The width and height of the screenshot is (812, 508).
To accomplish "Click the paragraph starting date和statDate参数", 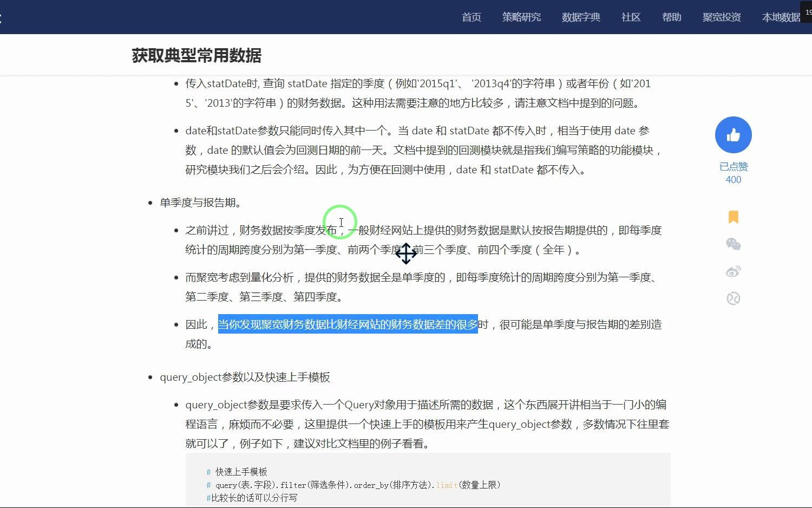I will pyautogui.click(x=424, y=150).
